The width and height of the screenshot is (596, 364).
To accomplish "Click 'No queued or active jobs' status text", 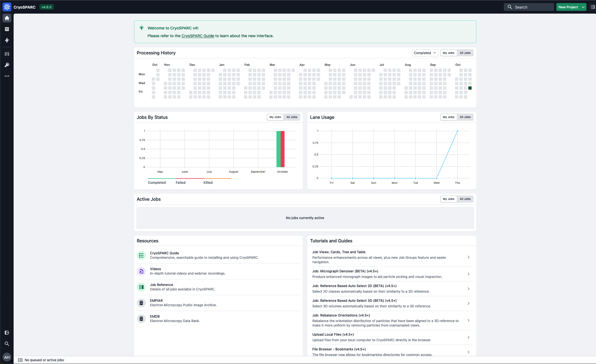I will tap(44, 360).
